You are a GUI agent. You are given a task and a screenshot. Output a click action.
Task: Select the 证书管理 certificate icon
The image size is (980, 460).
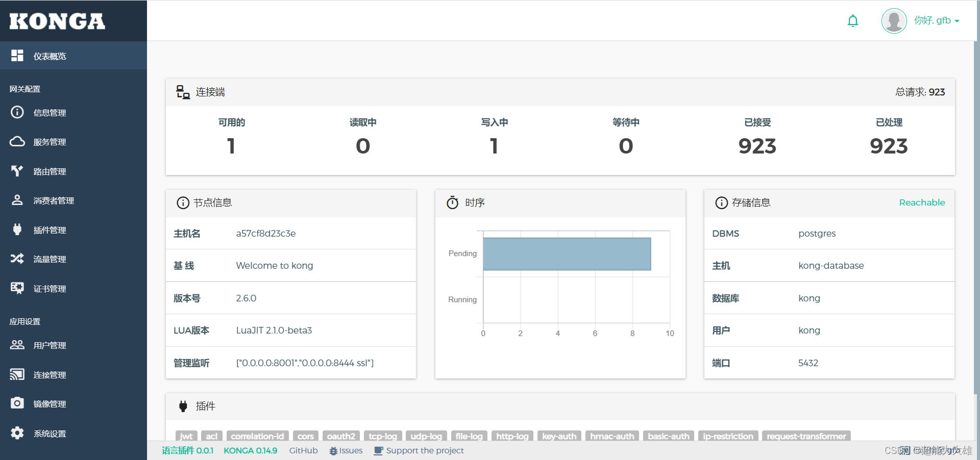point(17,288)
